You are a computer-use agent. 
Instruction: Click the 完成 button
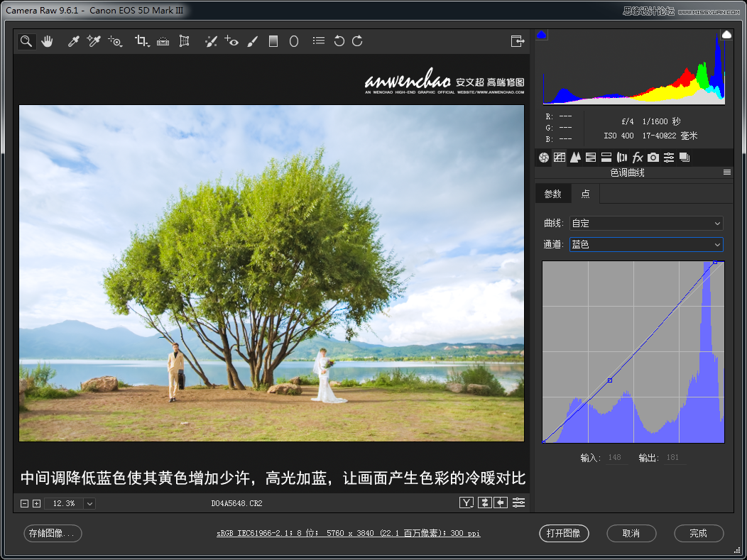pos(699,533)
